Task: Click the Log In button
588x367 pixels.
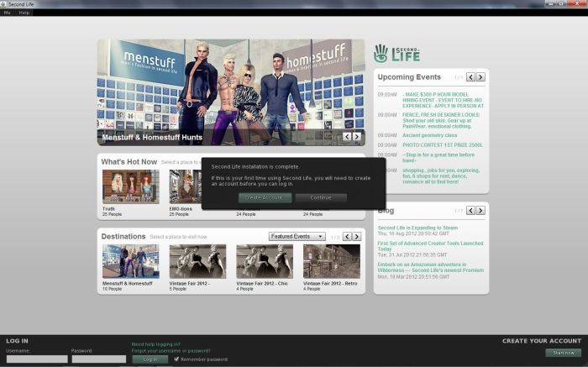Action: click(x=150, y=359)
